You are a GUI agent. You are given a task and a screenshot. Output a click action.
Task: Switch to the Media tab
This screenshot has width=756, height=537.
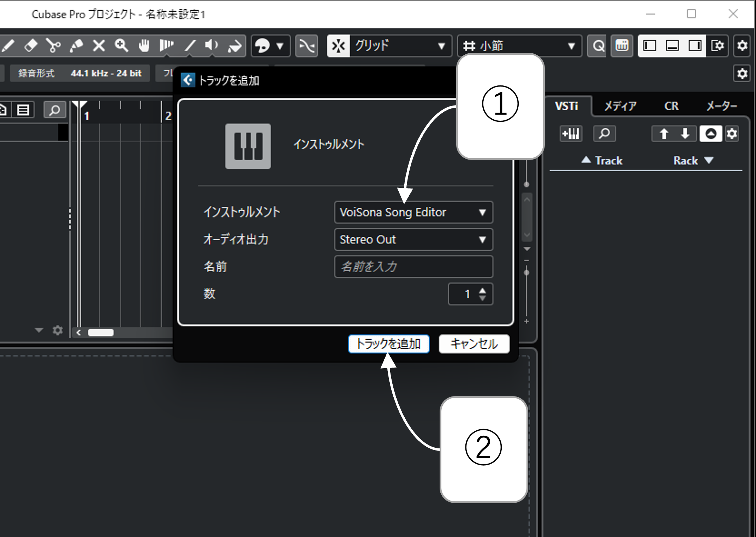620,106
